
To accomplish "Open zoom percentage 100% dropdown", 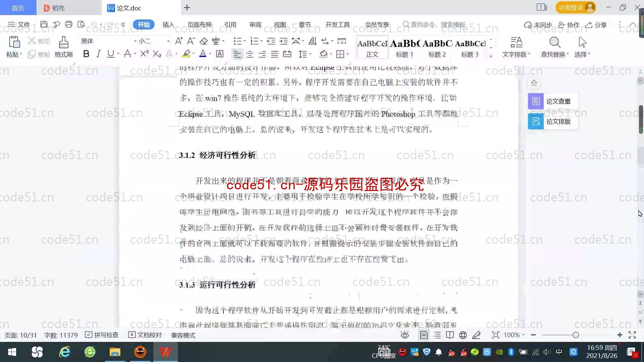I will point(514,335).
